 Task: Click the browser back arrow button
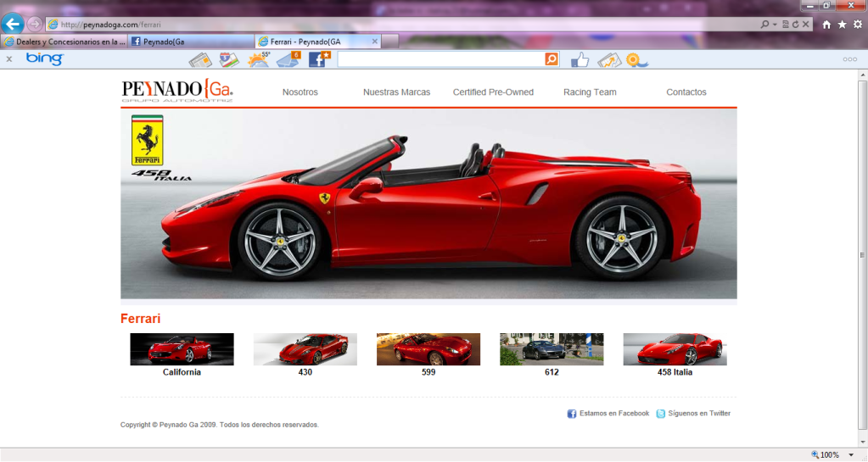point(12,24)
